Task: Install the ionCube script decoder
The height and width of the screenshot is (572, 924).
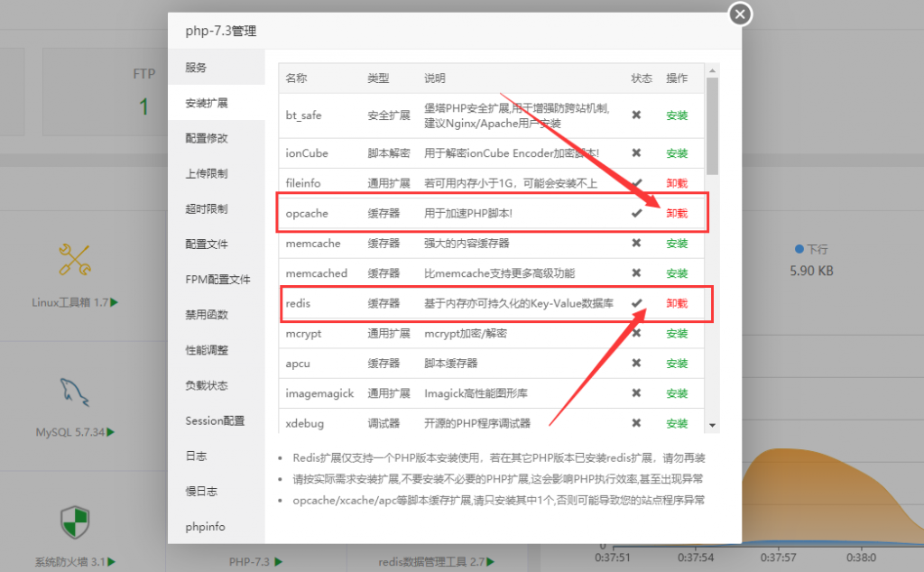Action: click(677, 152)
